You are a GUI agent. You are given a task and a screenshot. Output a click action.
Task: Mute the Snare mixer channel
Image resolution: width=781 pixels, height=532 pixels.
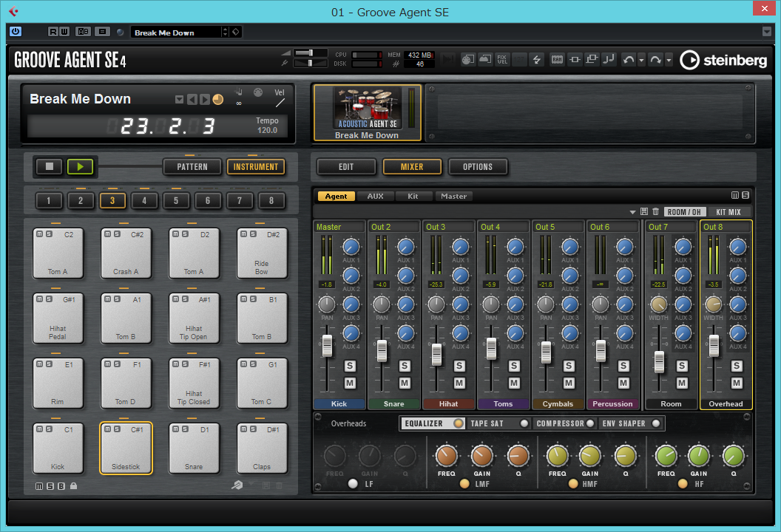click(x=405, y=383)
